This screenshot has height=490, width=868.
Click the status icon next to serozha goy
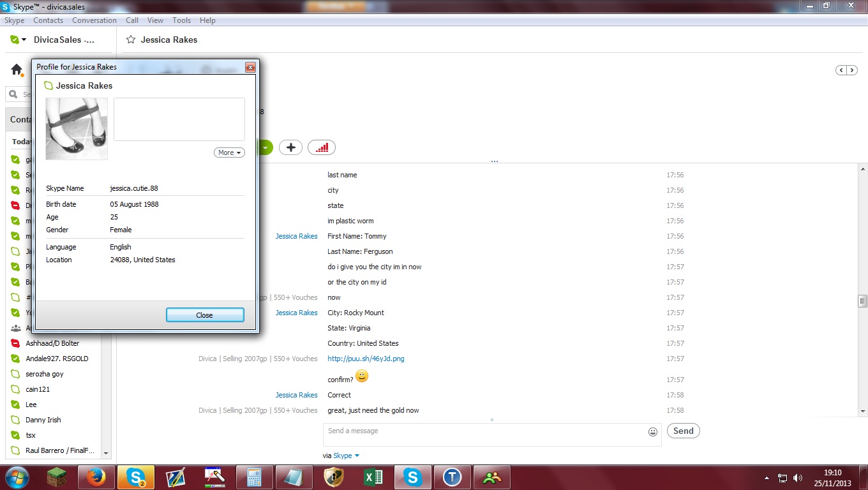click(x=15, y=374)
